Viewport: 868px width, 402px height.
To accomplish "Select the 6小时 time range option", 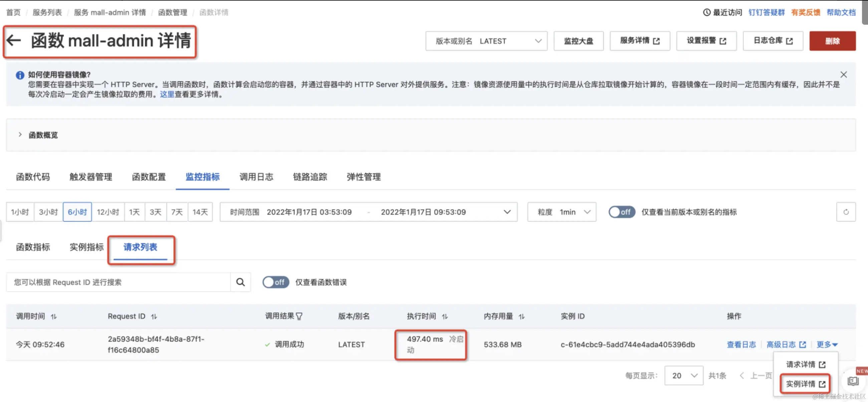I will (77, 212).
